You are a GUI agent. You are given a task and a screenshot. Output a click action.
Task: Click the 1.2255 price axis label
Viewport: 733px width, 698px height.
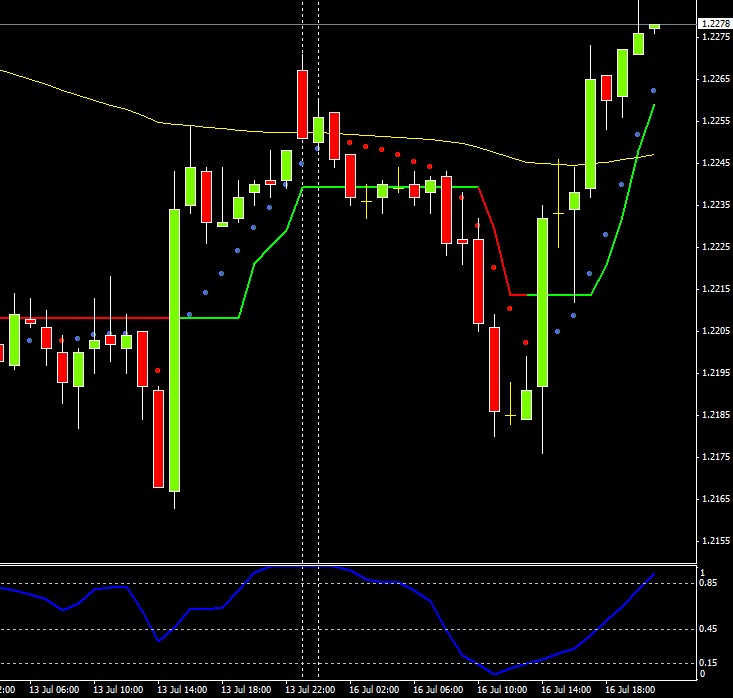(714, 121)
